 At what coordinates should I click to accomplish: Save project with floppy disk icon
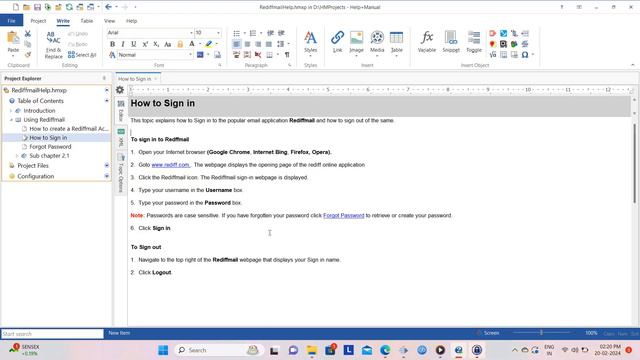tap(37, 7)
